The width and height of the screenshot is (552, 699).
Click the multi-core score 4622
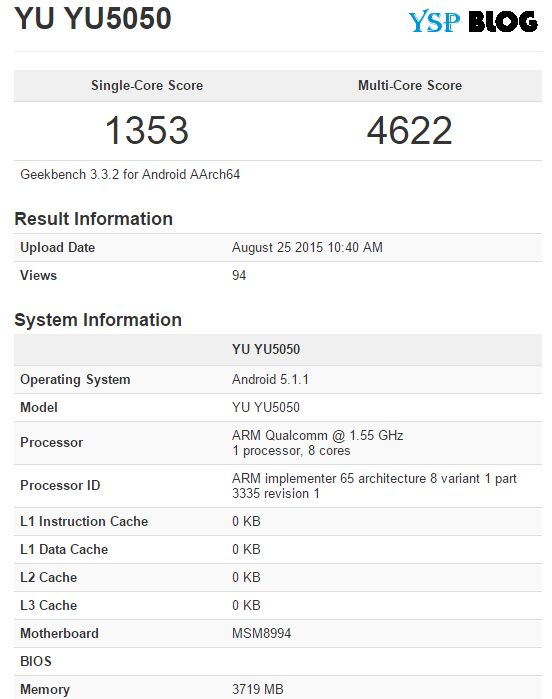tap(409, 130)
